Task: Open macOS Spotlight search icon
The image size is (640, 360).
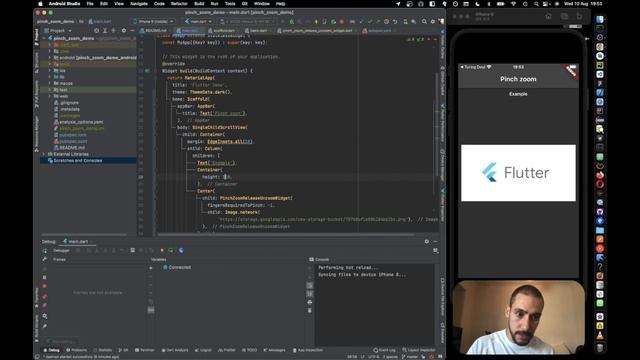Action: [x=536, y=4]
